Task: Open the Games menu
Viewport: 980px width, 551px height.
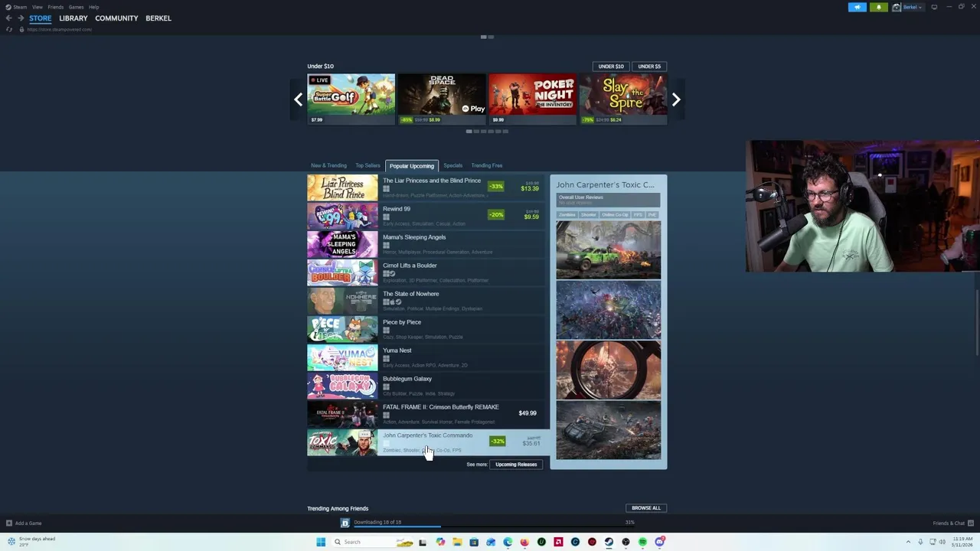Action: [x=76, y=7]
